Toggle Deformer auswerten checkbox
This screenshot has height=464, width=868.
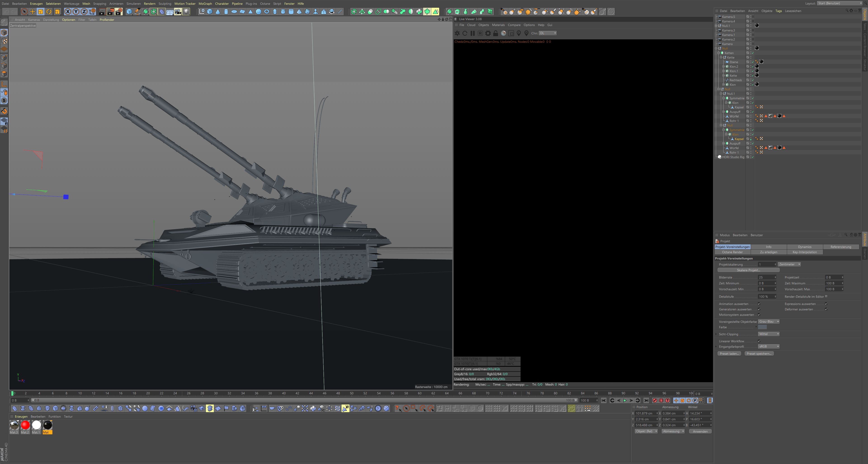[826, 309]
